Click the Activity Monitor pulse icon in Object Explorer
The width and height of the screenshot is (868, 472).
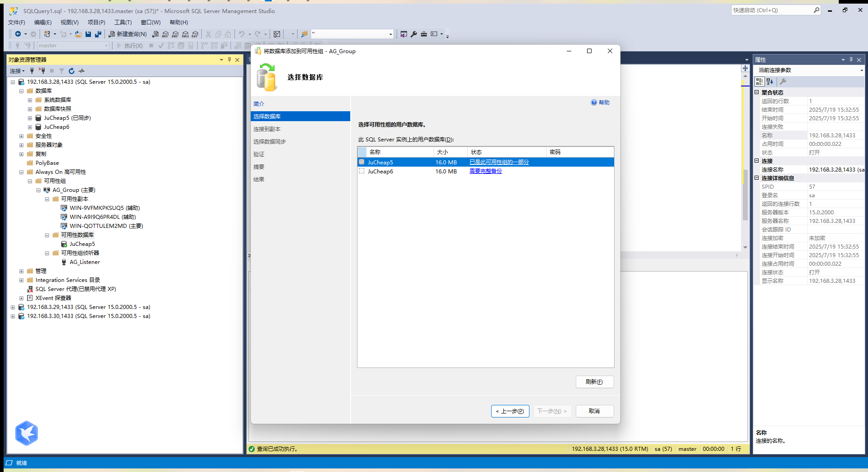[x=81, y=71]
